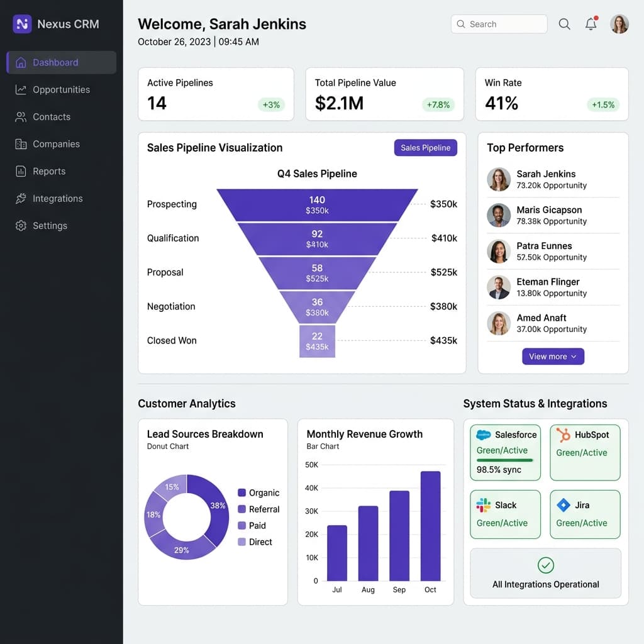Viewport: 644px width, 644px height.
Task: Click the Slack logo icon
Action: coord(484,505)
